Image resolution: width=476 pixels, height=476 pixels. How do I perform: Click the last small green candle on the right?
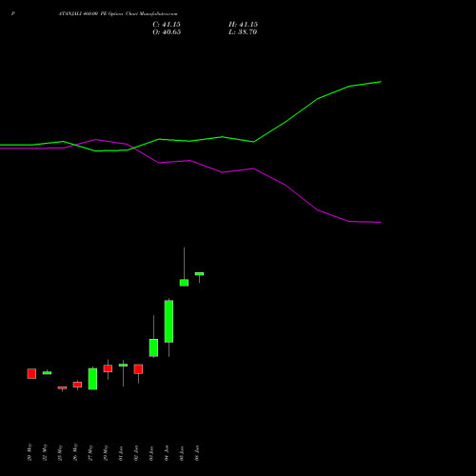(x=199, y=273)
